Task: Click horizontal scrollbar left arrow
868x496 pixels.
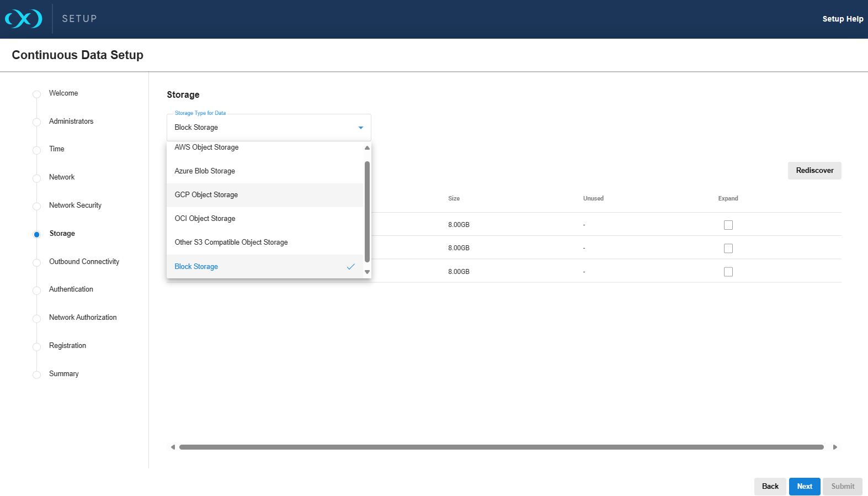Action: pos(173,447)
